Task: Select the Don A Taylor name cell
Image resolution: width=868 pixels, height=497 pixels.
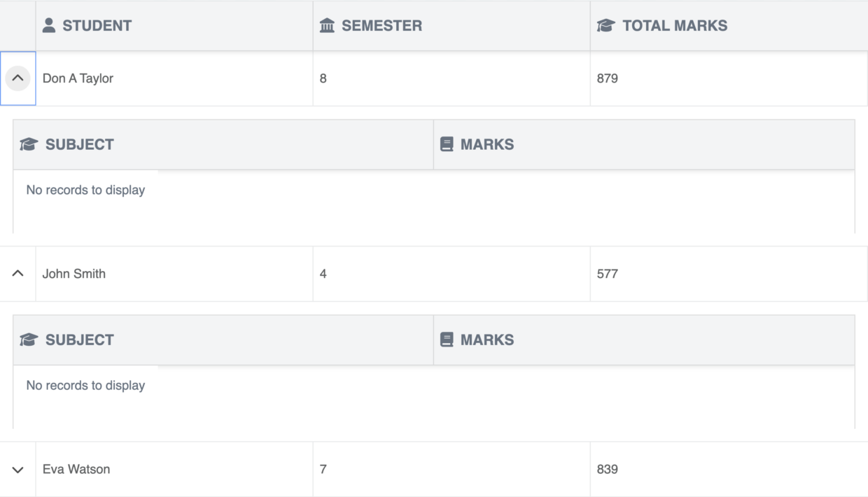Action: click(78, 78)
